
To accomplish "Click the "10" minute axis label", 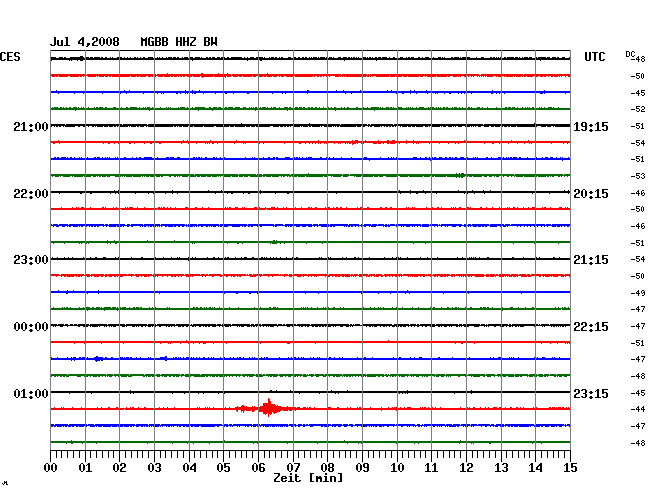I will pyautogui.click(x=397, y=468).
